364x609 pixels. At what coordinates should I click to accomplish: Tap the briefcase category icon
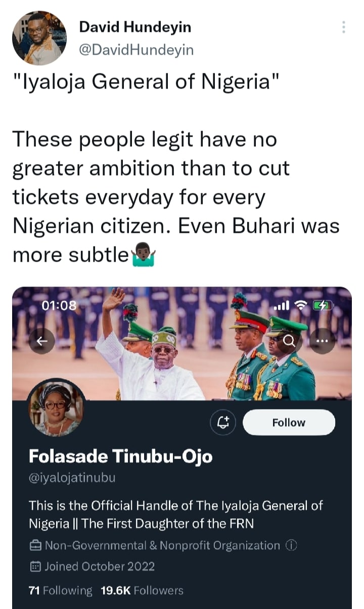pos(36,546)
